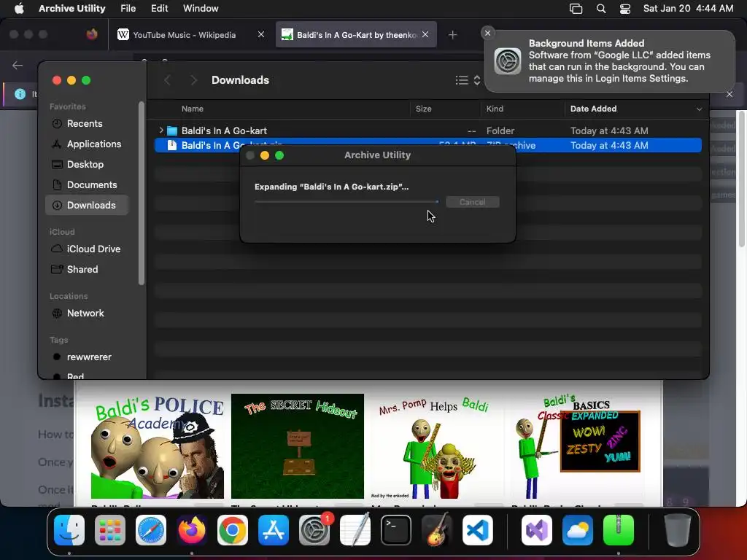
Task: Click the Baldi's In A Go-kart folder icon
Action: click(172, 131)
